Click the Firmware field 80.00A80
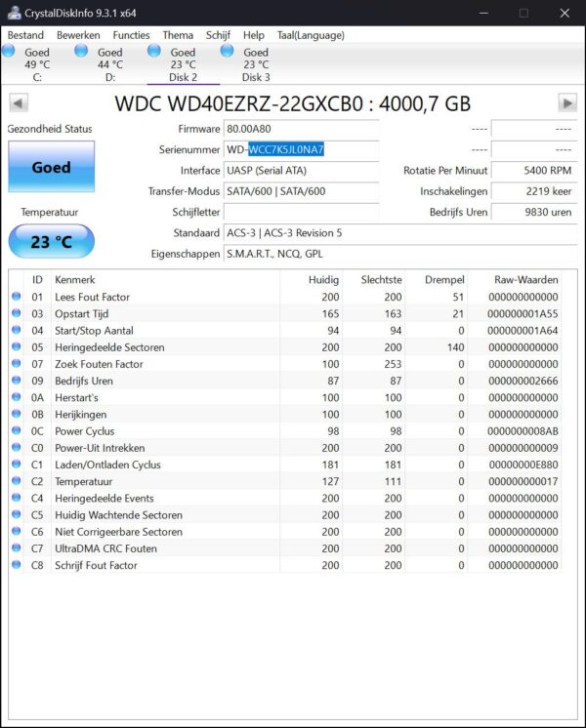The height and width of the screenshot is (728, 586). pyautogui.click(x=301, y=129)
